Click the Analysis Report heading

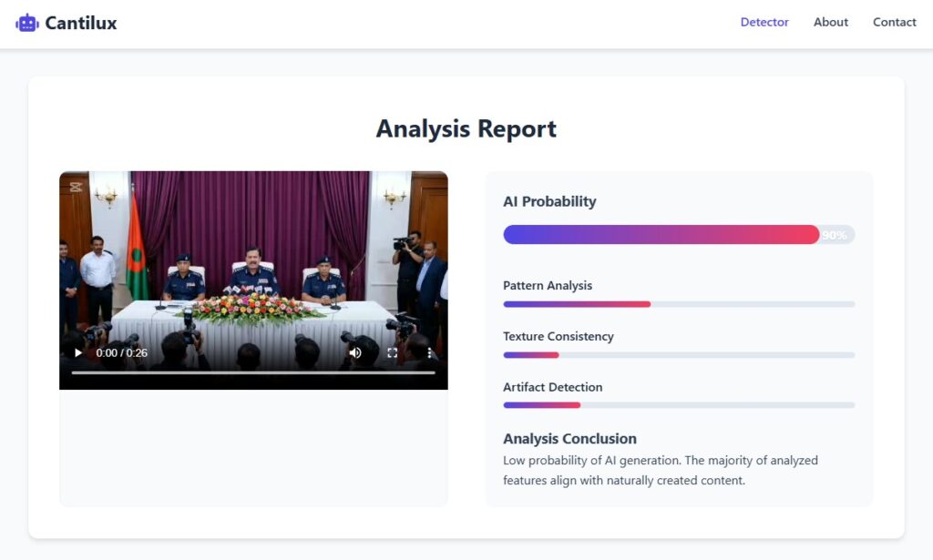click(466, 129)
